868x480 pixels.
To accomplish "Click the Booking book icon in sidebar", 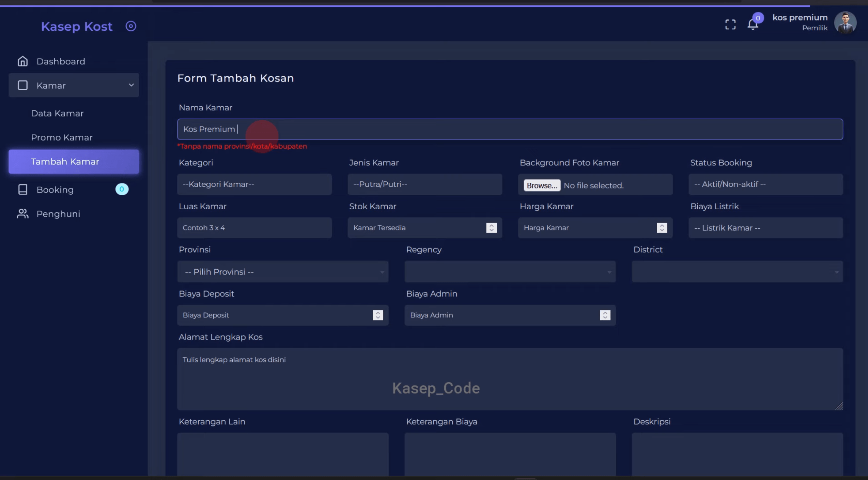I will [22, 190].
